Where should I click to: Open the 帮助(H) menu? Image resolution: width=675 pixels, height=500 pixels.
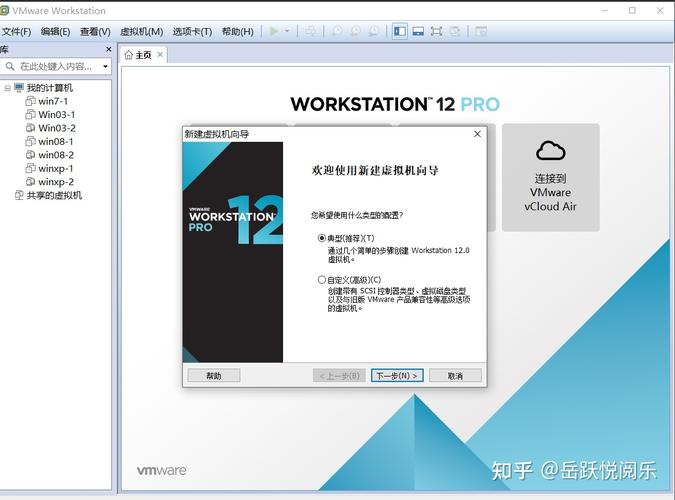[238, 31]
